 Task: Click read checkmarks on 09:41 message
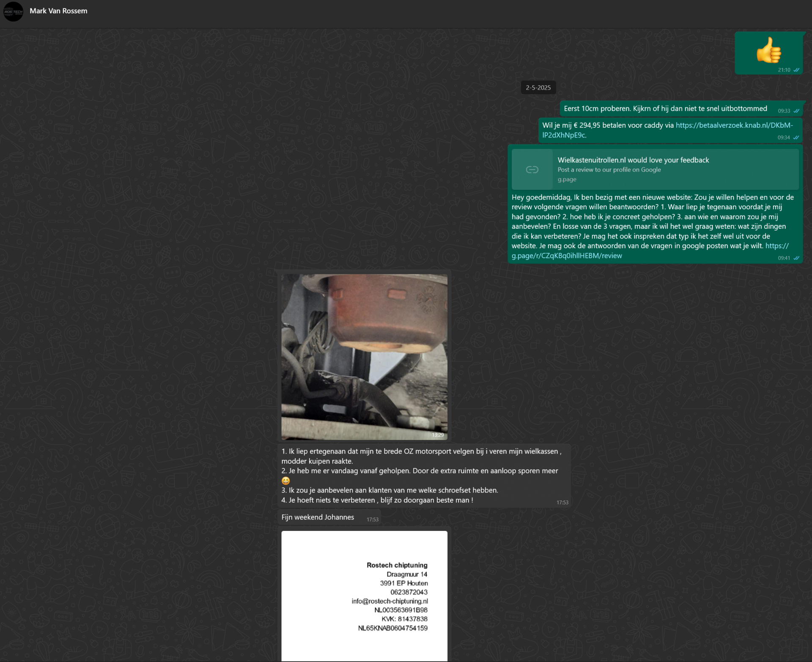click(796, 258)
